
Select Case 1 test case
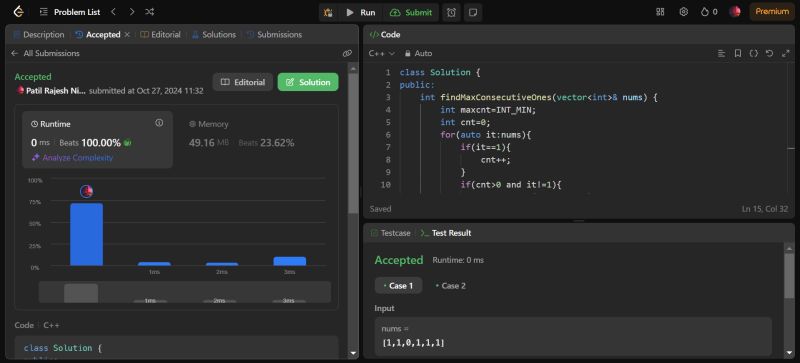point(398,286)
